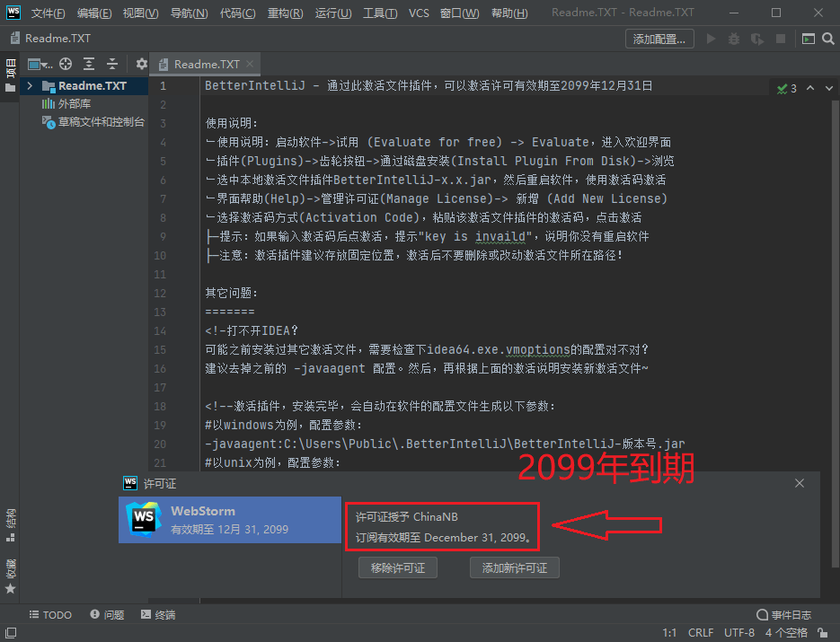Viewport: 840px width, 642px height.
Task: Open the 代码(C) menu
Action: (x=237, y=13)
